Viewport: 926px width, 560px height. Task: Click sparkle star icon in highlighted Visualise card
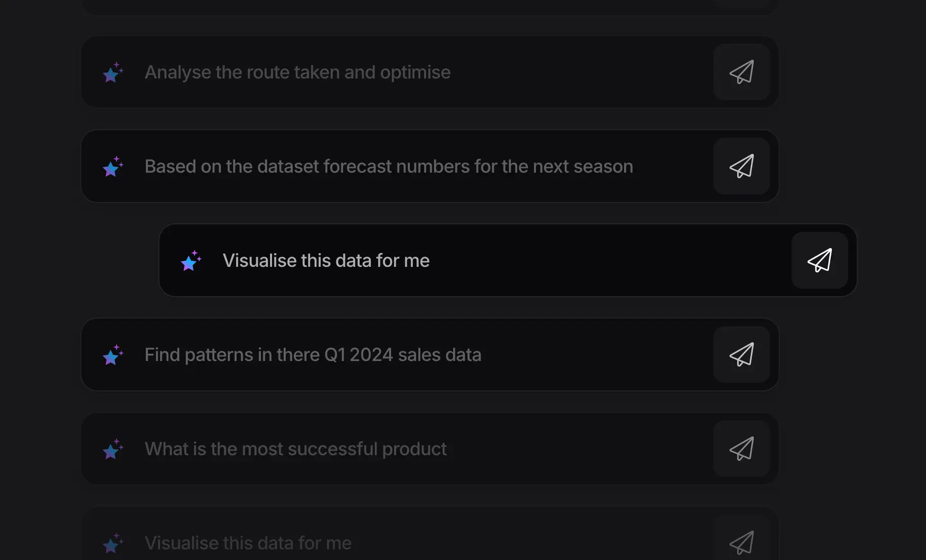coord(190,261)
